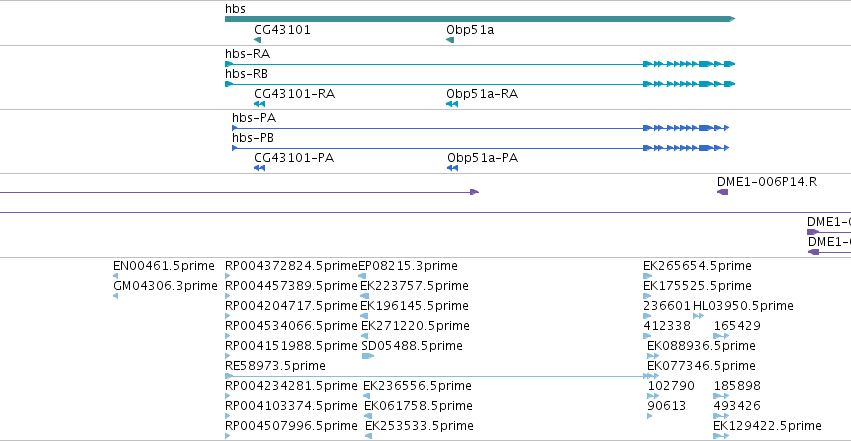Click the EN00461.5prime arrow glyph
Screen dimensions: 851x441
115,276
